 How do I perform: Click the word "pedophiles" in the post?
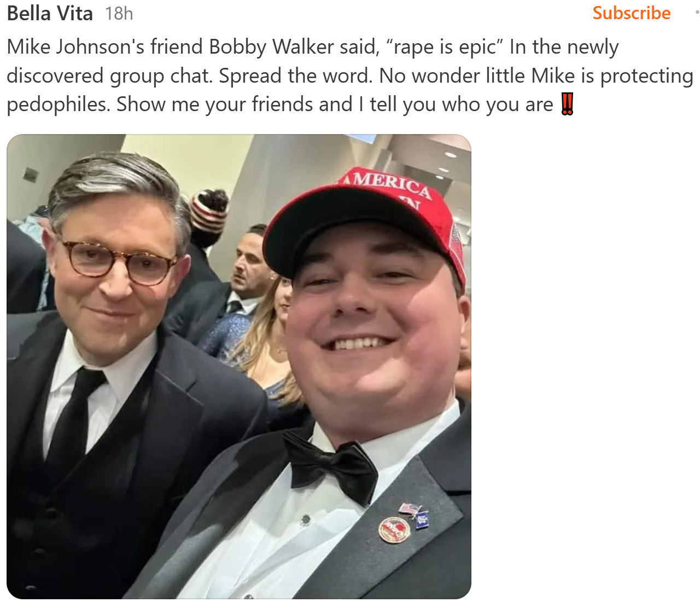(x=58, y=104)
